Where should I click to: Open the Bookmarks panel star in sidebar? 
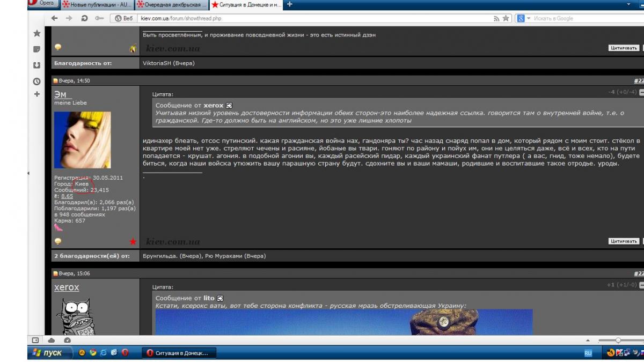click(36, 33)
